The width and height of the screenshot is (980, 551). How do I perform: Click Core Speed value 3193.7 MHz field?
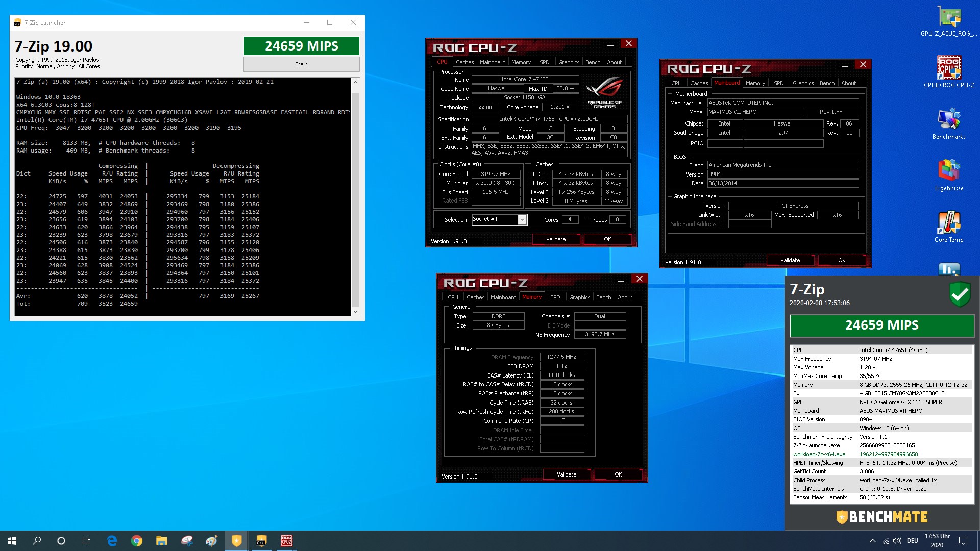click(x=496, y=174)
